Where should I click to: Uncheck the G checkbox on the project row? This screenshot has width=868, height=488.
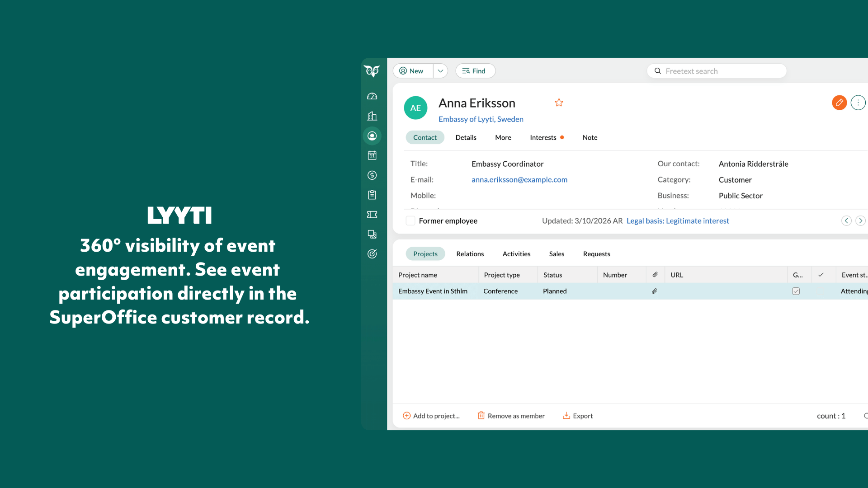coord(796,291)
